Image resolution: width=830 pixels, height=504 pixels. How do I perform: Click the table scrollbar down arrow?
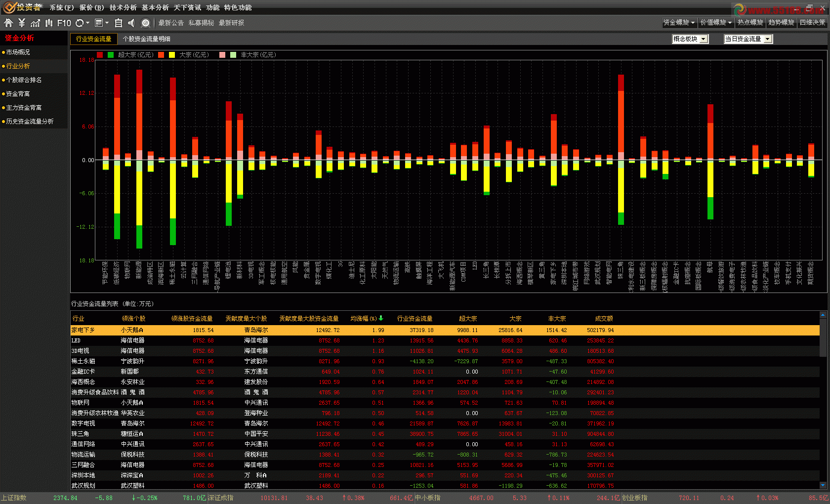823,486
